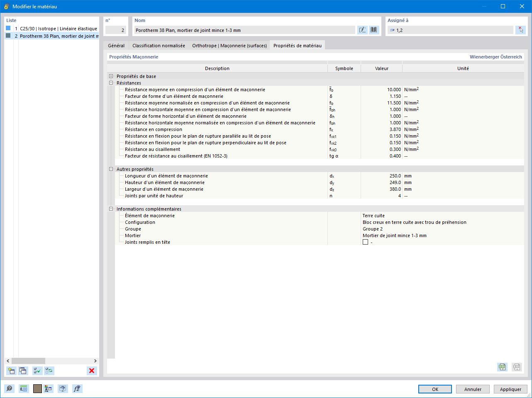The image size is (532, 398).
Task: Expand Propriétés de base section
Action: [111, 76]
